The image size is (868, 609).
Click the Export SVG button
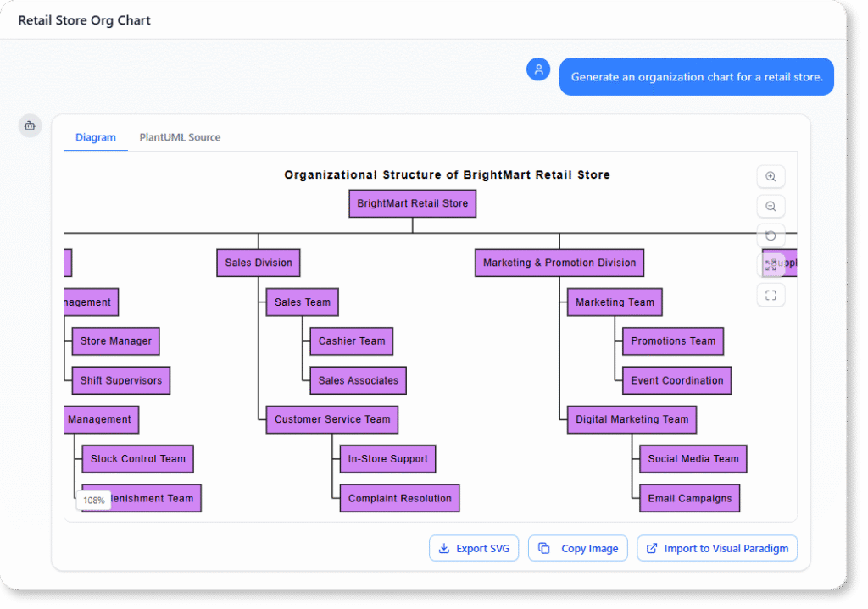(x=473, y=548)
